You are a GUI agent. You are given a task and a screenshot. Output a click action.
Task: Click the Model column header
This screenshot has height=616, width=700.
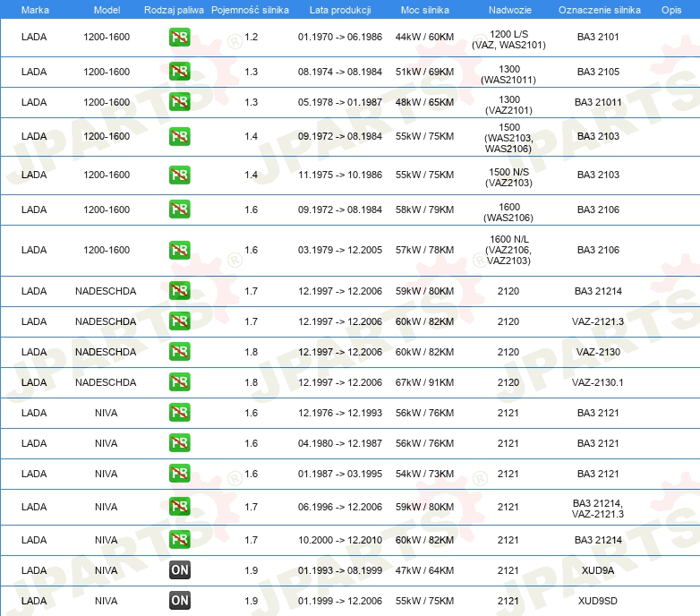tap(107, 9)
